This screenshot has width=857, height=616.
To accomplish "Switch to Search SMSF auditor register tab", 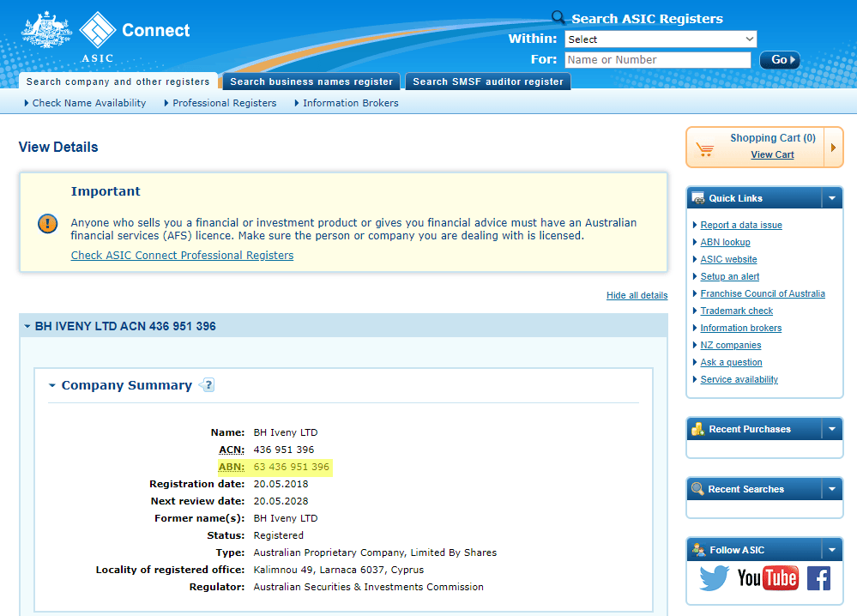I will point(488,82).
